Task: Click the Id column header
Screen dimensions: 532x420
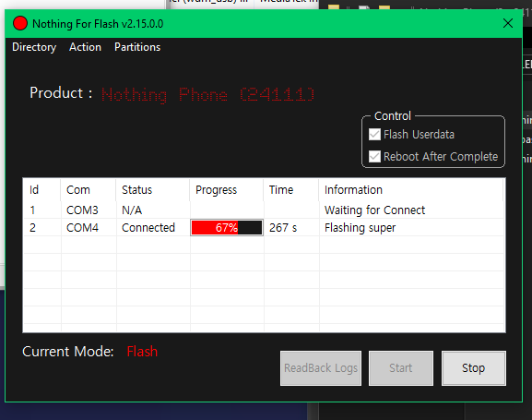Action: coord(42,189)
